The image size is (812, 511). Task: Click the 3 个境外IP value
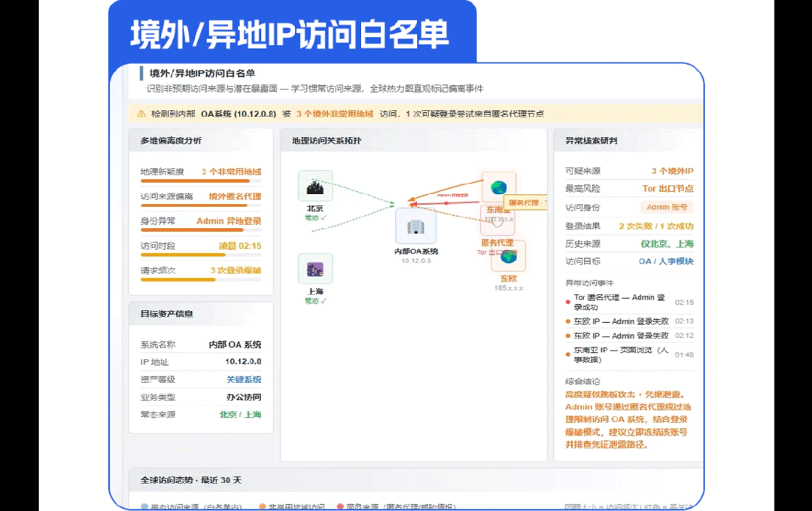tap(672, 171)
